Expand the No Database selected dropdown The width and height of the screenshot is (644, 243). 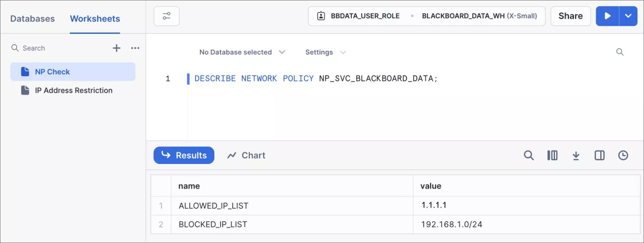(242, 52)
